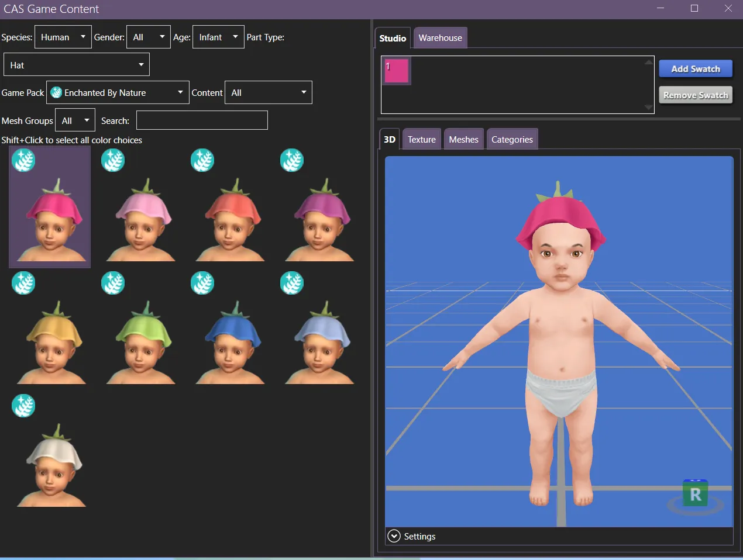Click the pack badge on the green hat swatch
The height and width of the screenshot is (560, 743).
(113, 283)
